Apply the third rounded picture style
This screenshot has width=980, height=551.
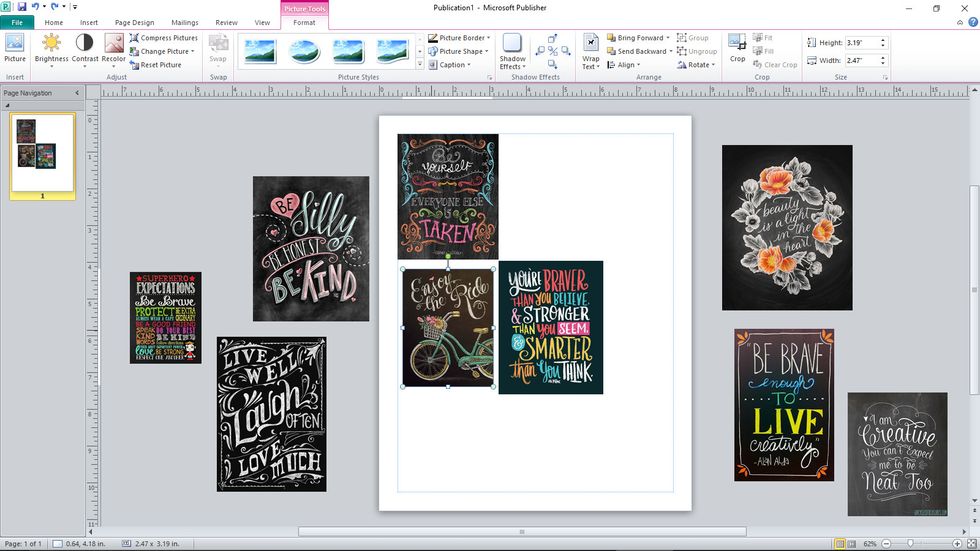point(348,51)
